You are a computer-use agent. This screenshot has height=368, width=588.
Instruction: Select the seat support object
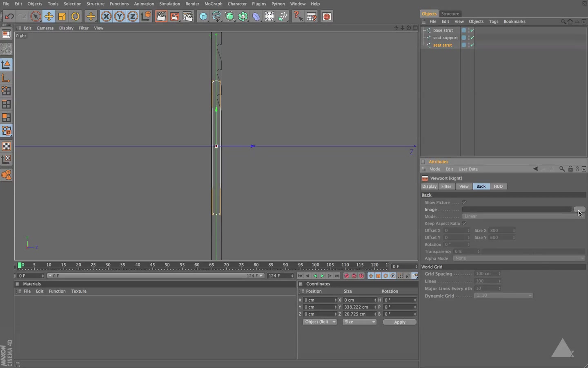pos(445,37)
